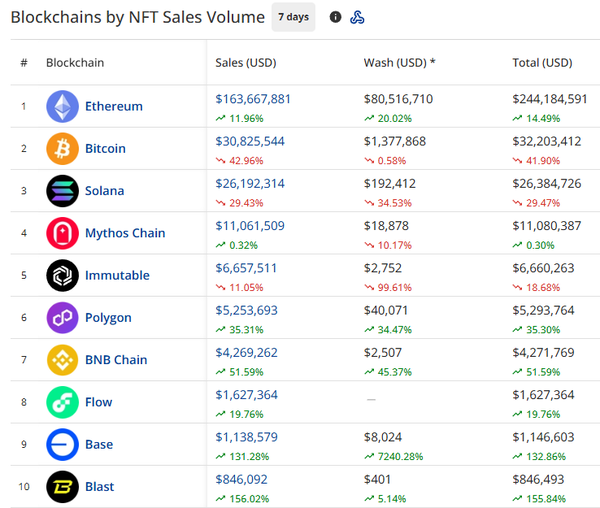600x508 pixels.
Task: Click Bitcoin sales value $30,825,544
Action: 250,141
